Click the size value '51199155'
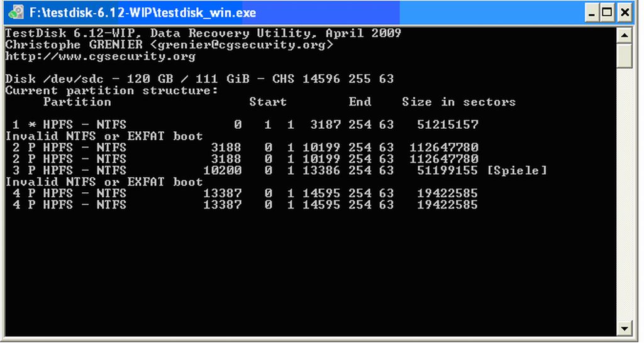The height and width of the screenshot is (343, 644). pyautogui.click(x=448, y=170)
